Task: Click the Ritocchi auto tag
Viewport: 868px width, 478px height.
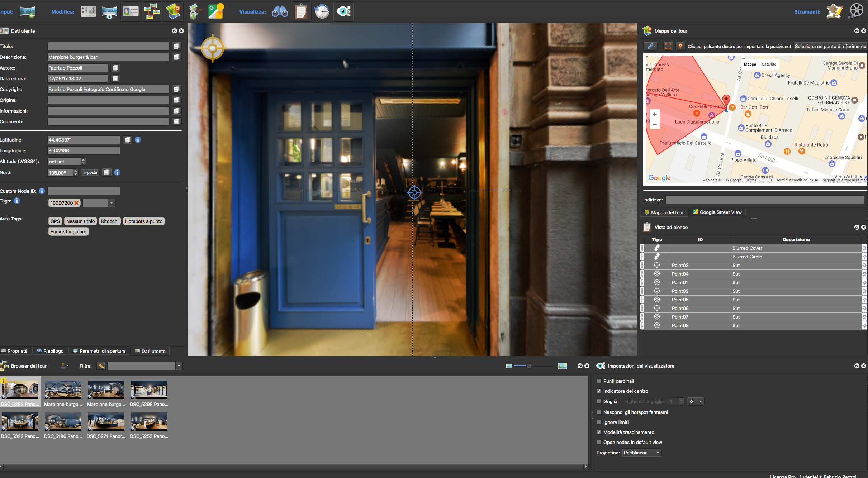Action: tap(110, 221)
